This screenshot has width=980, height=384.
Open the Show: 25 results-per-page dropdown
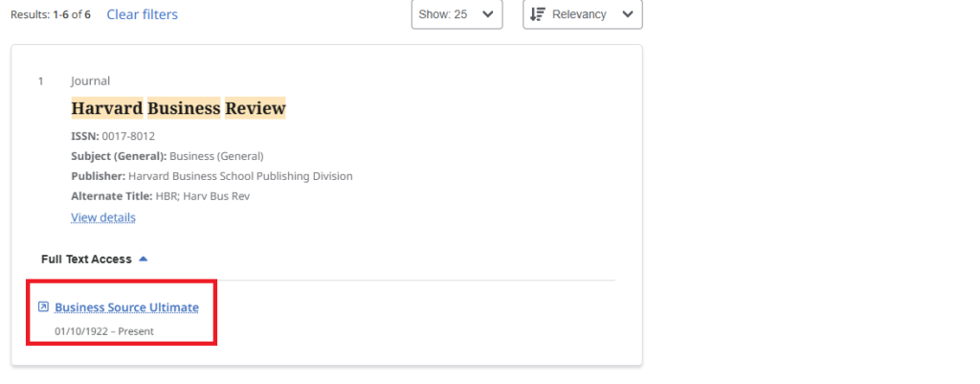click(x=457, y=14)
